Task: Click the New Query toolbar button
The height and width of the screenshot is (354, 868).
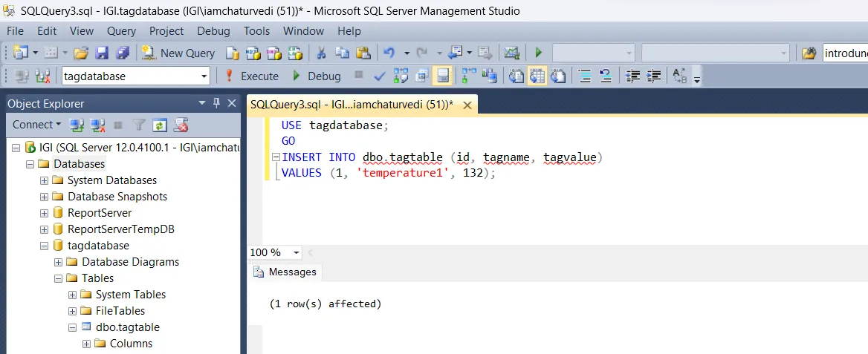Action: 178,53
